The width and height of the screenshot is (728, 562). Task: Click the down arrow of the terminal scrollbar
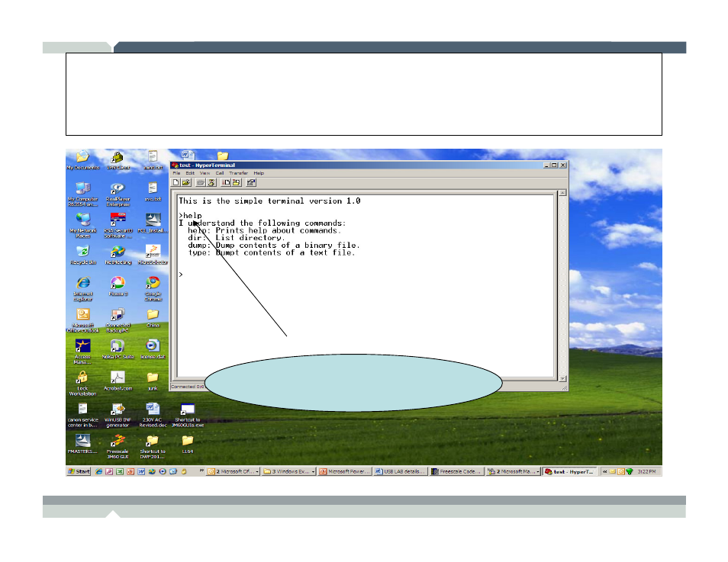click(562, 378)
